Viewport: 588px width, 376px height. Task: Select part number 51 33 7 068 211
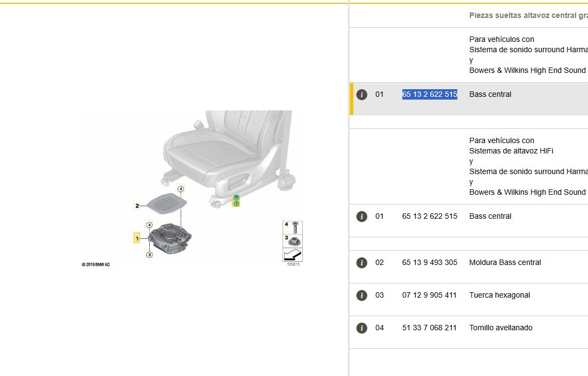pos(430,328)
